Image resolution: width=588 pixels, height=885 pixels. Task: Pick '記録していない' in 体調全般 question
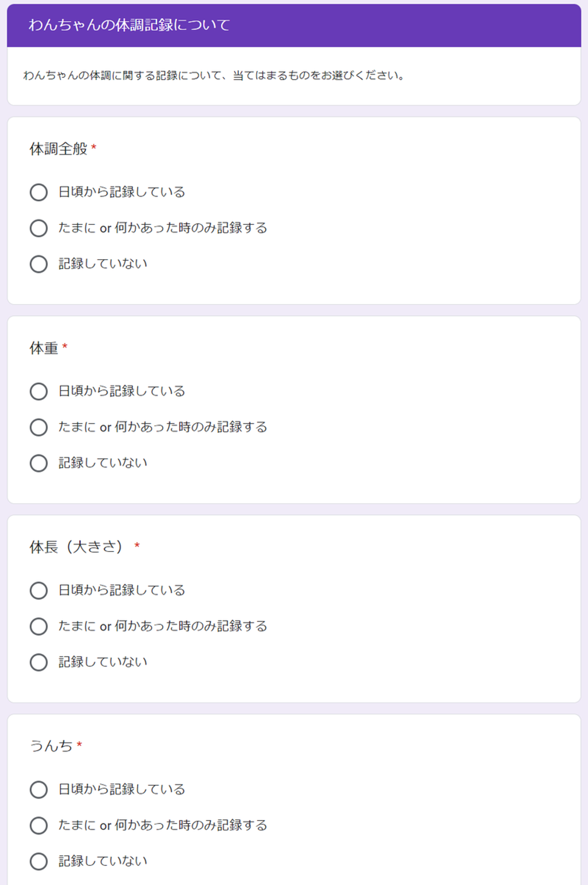coord(39,264)
